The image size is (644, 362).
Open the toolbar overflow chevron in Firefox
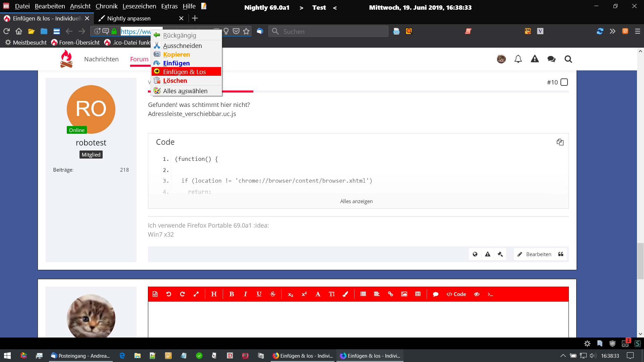click(x=612, y=31)
